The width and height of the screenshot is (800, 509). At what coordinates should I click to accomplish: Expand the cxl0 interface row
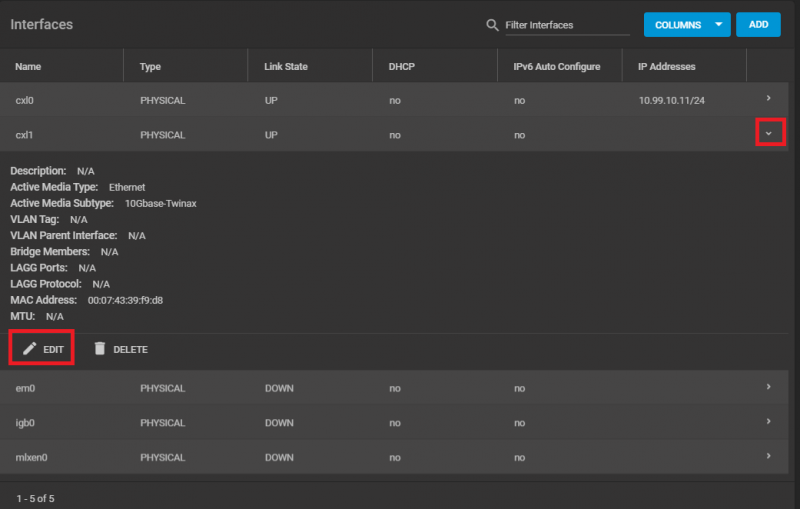tap(768, 98)
